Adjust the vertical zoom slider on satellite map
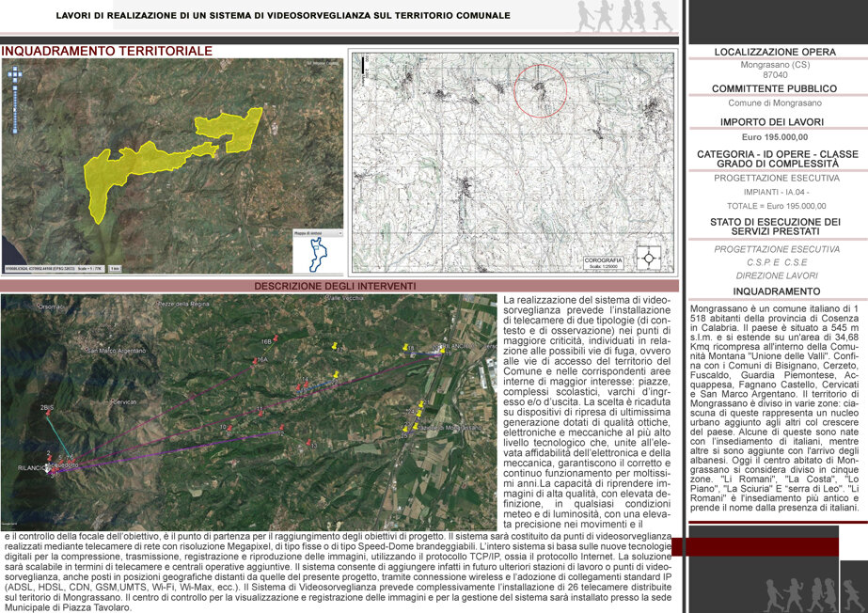The image size is (868, 613). (x=15, y=110)
